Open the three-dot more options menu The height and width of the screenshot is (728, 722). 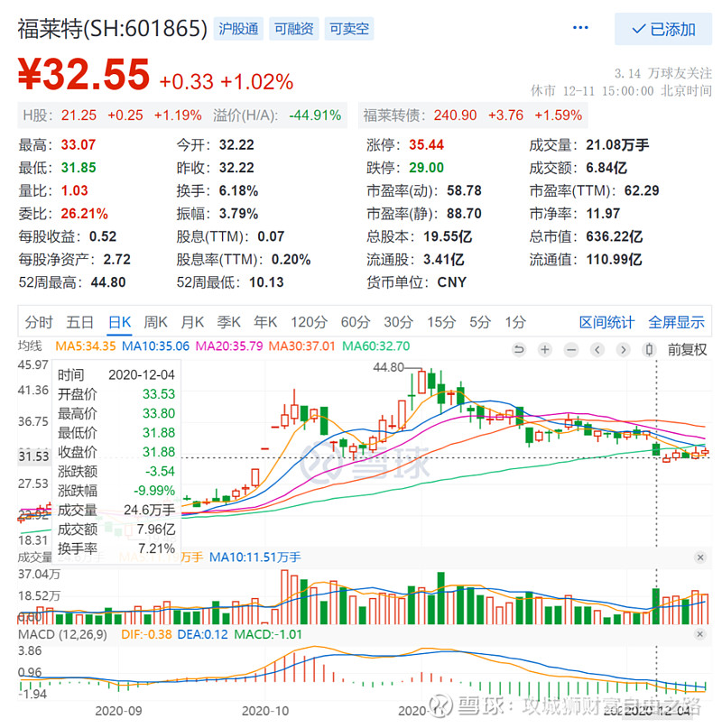tap(580, 28)
